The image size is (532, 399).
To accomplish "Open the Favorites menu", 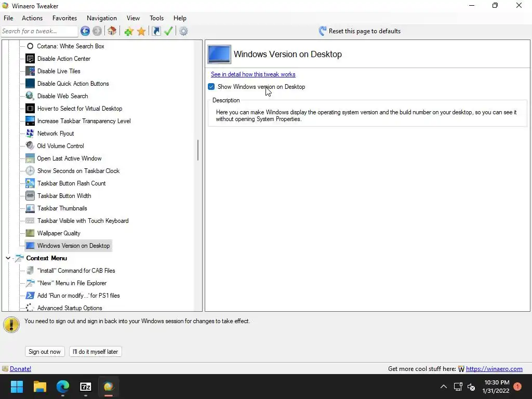I will (64, 18).
